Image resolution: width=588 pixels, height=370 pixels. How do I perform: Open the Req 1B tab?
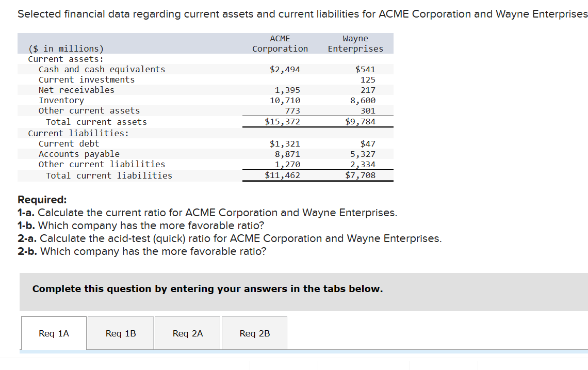click(120, 333)
